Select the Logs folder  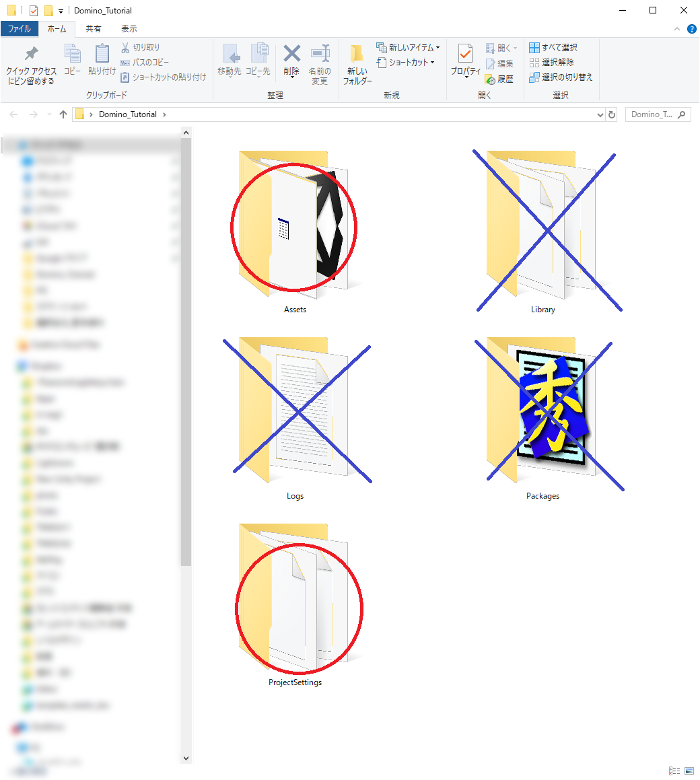click(295, 419)
